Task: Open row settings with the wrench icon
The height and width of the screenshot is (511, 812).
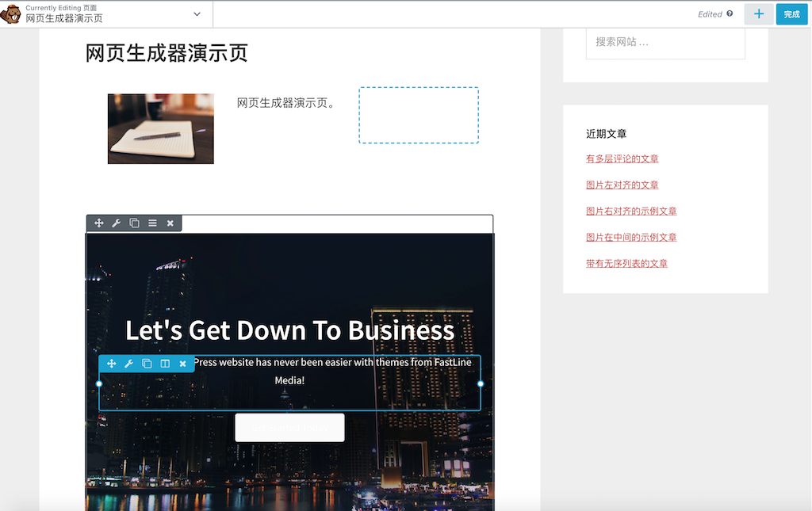Action: click(x=117, y=223)
